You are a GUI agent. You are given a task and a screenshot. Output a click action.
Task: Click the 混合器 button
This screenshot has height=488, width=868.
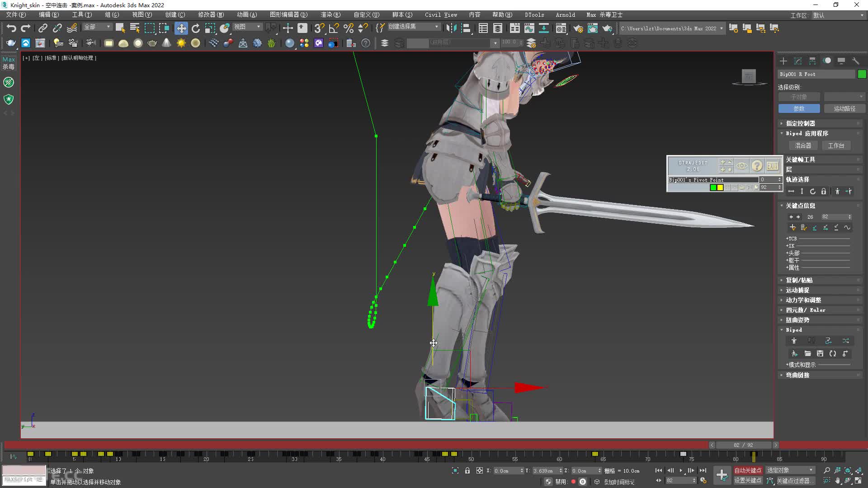[803, 145]
